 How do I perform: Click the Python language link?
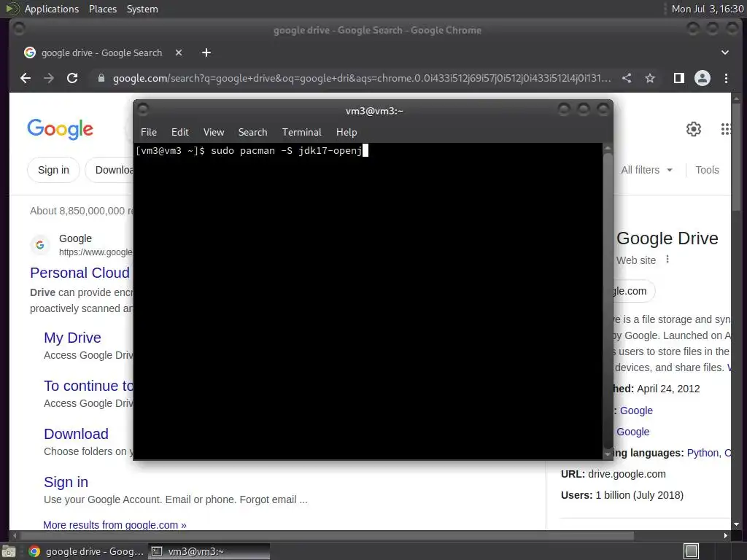703,453
